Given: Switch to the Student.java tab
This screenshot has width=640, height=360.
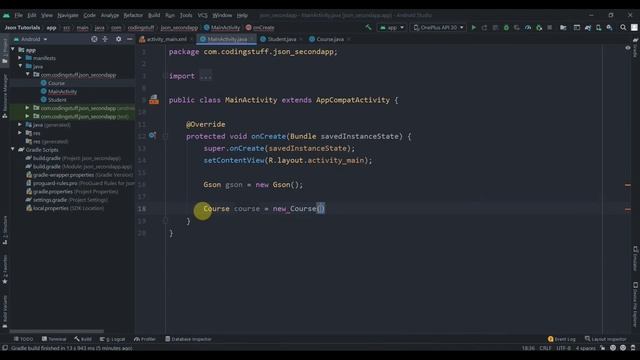Looking at the screenshot, I should coord(282,39).
